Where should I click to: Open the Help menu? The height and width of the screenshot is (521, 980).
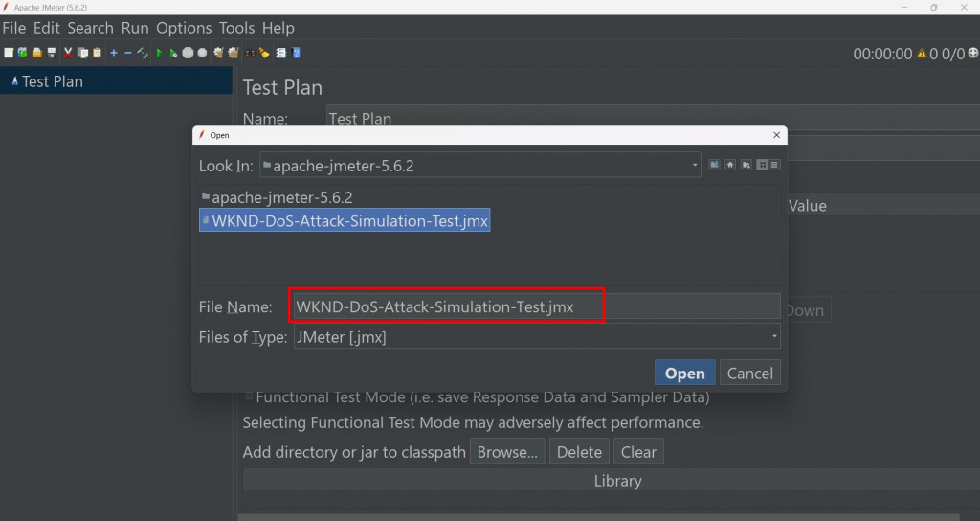(278, 28)
